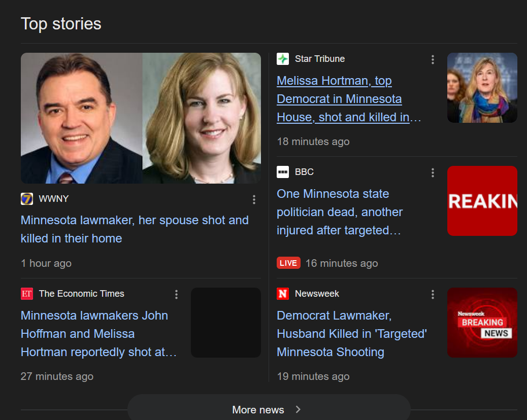527x420 pixels.
Task: Open more options for The Economic Times story
Action: tap(177, 295)
